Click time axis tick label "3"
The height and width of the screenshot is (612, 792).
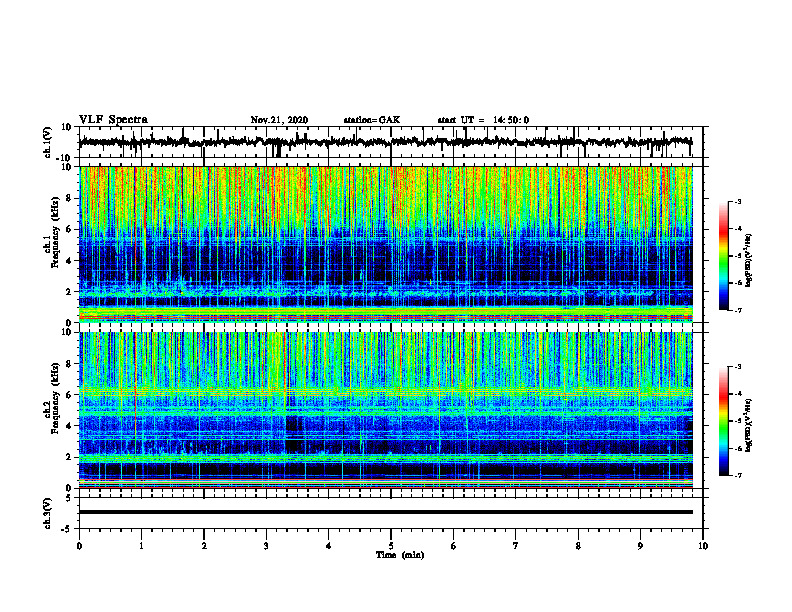[266, 546]
